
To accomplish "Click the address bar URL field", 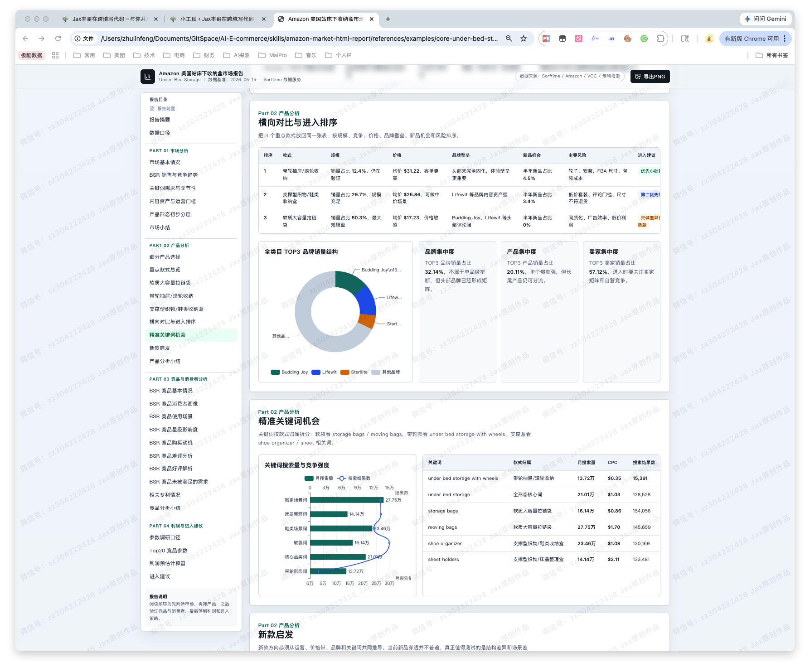I will pos(299,39).
